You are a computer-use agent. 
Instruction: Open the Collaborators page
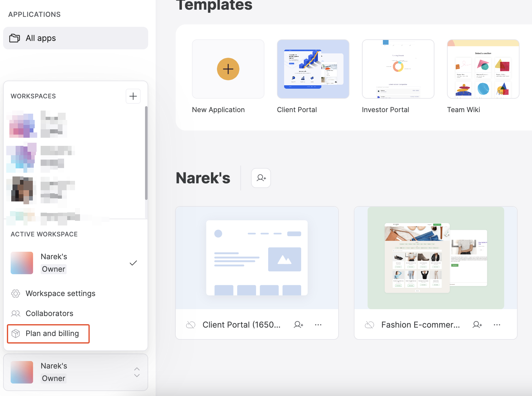click(49, 313)
